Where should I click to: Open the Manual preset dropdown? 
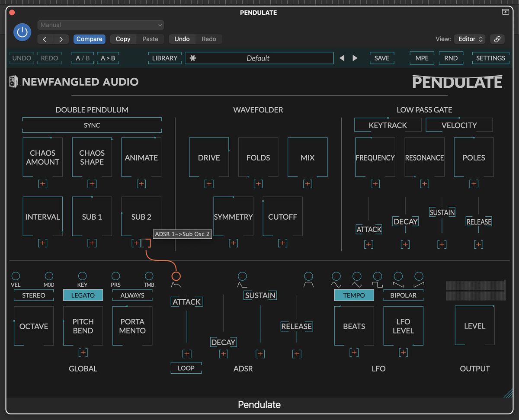100,25
